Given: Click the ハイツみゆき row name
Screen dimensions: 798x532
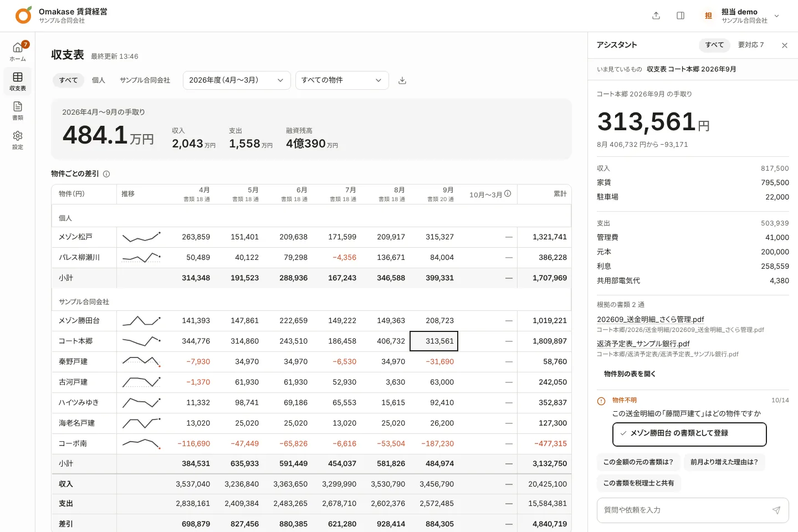Looking at the screenshot, I should click(79, 403).
